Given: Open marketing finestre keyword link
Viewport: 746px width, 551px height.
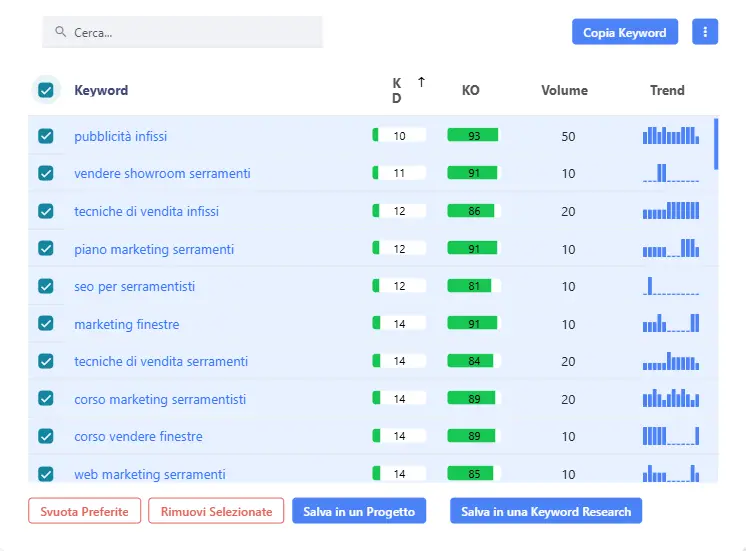Looking at the screenshot, I should point(127,325).
